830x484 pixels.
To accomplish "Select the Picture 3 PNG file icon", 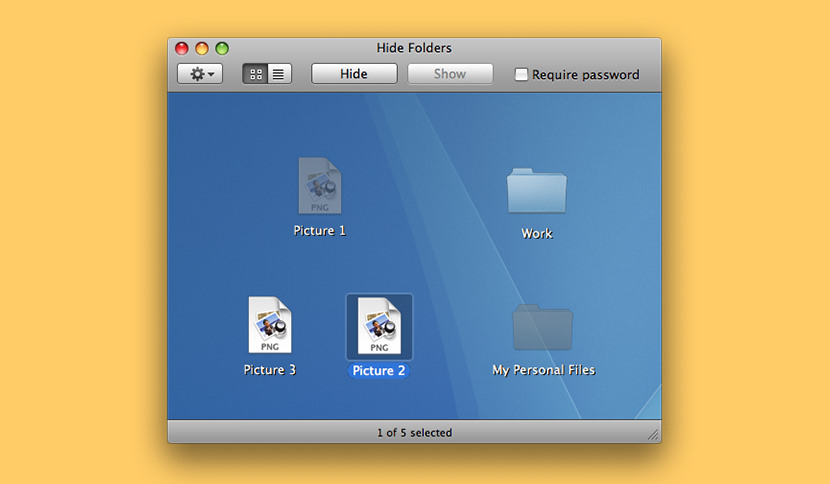I will (x=270, y=325).
